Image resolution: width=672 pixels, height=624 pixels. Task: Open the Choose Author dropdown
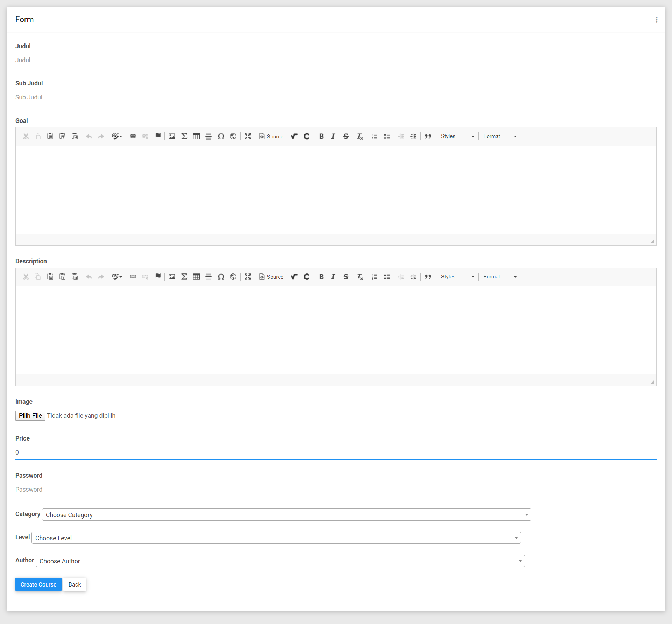280,561
